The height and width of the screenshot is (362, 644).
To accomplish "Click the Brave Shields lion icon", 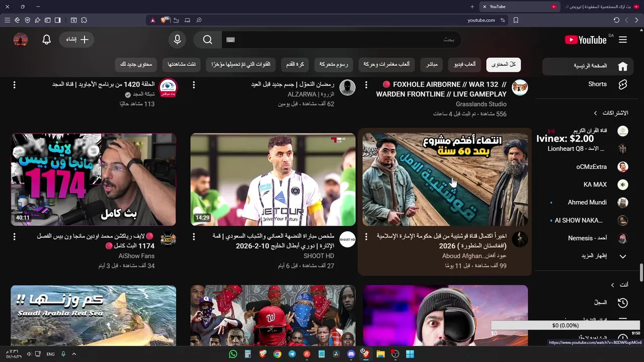I will pos(165,20).
